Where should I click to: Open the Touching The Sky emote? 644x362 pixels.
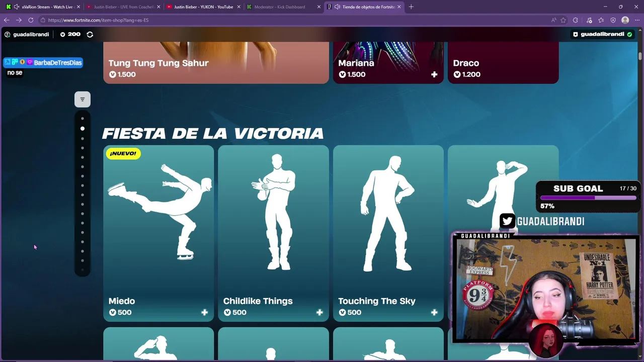pos(388,233)
